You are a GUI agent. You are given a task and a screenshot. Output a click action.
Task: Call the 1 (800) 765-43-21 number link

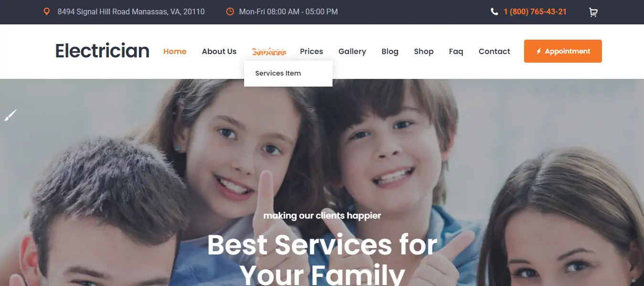pyautogui.click(x=535, y=11)
